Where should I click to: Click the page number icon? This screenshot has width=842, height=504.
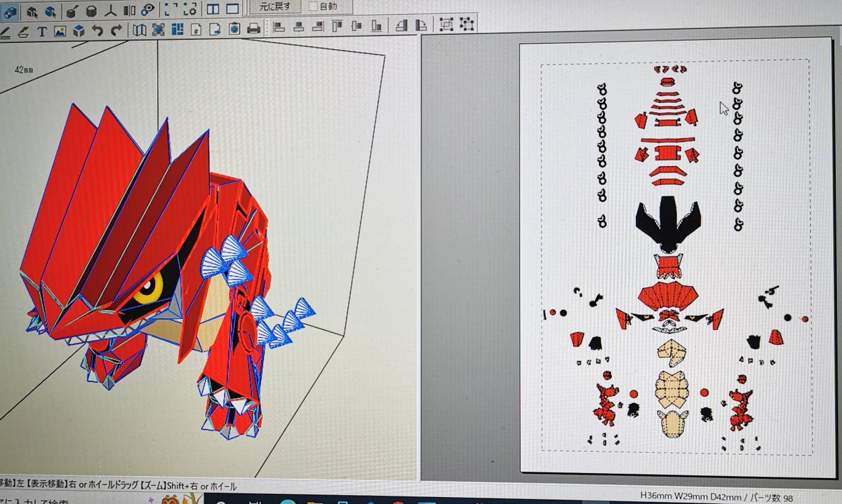[196, 29]
